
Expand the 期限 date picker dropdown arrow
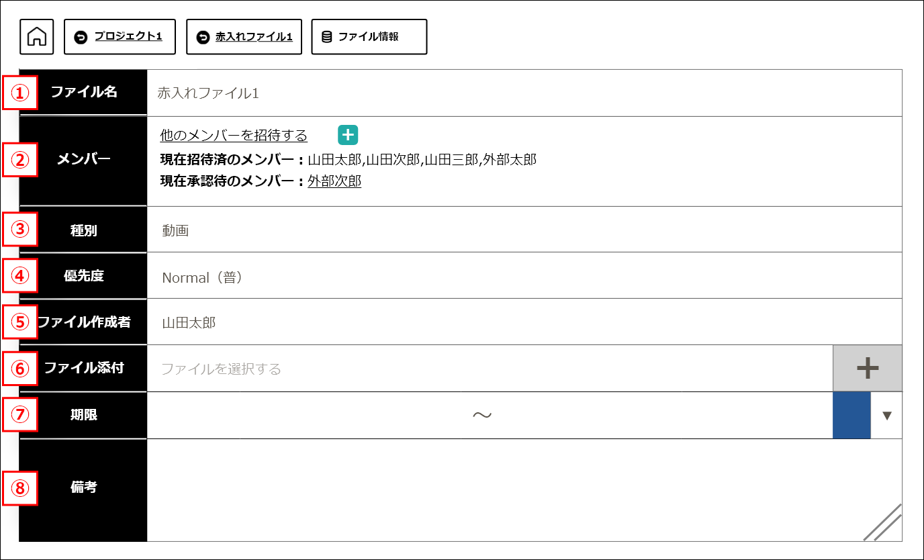click(x=886, y=415)
